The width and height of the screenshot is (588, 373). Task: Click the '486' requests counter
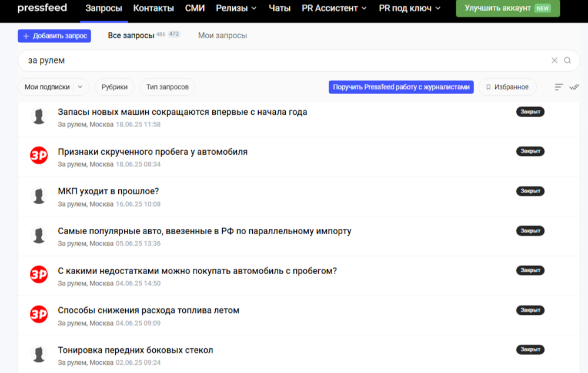click(161, 34)
